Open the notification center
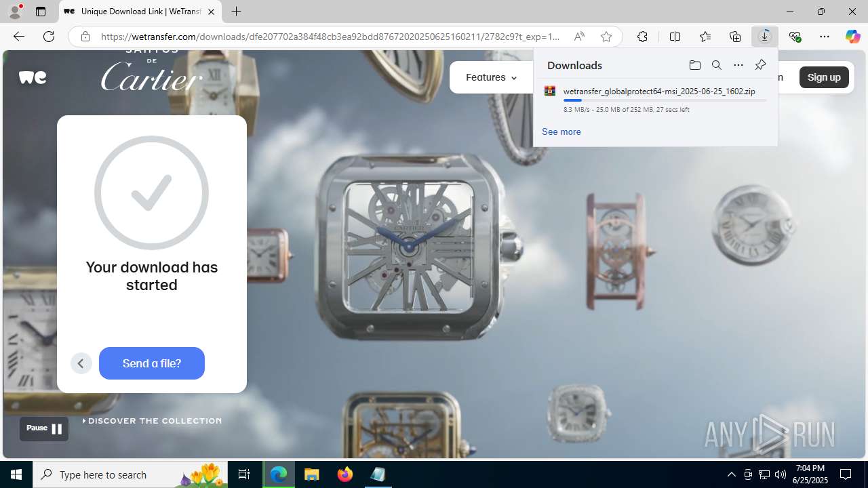868x488 pixels. pos(846,474)
